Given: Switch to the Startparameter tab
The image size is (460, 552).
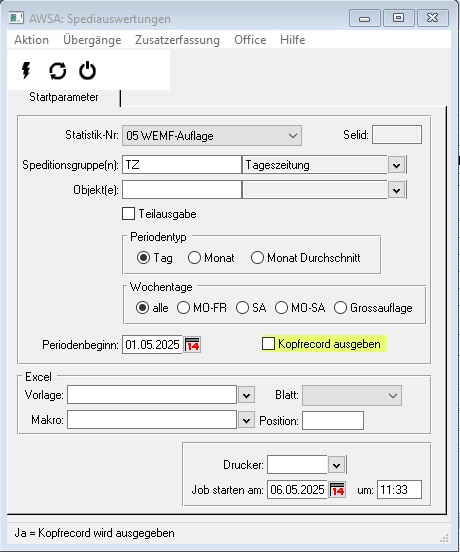Looking at the screenshot, I should pyautogui.click(x=64, y=97).
